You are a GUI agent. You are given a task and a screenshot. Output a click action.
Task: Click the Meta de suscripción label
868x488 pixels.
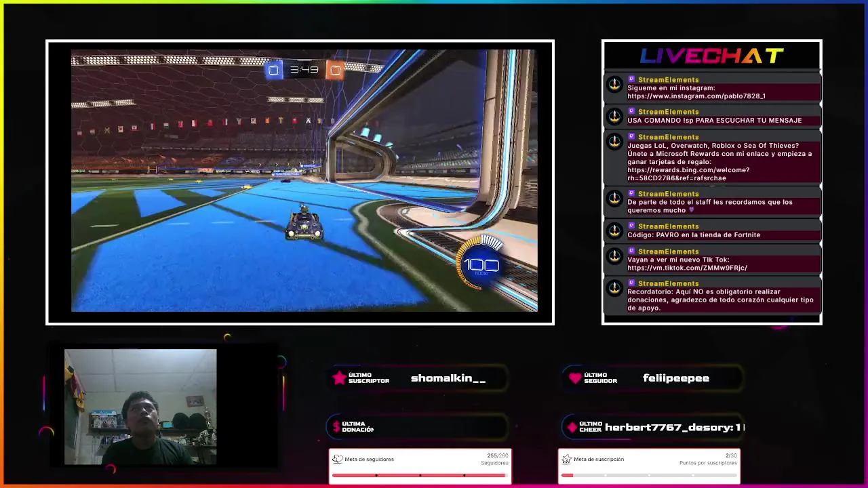click(599, 459)
